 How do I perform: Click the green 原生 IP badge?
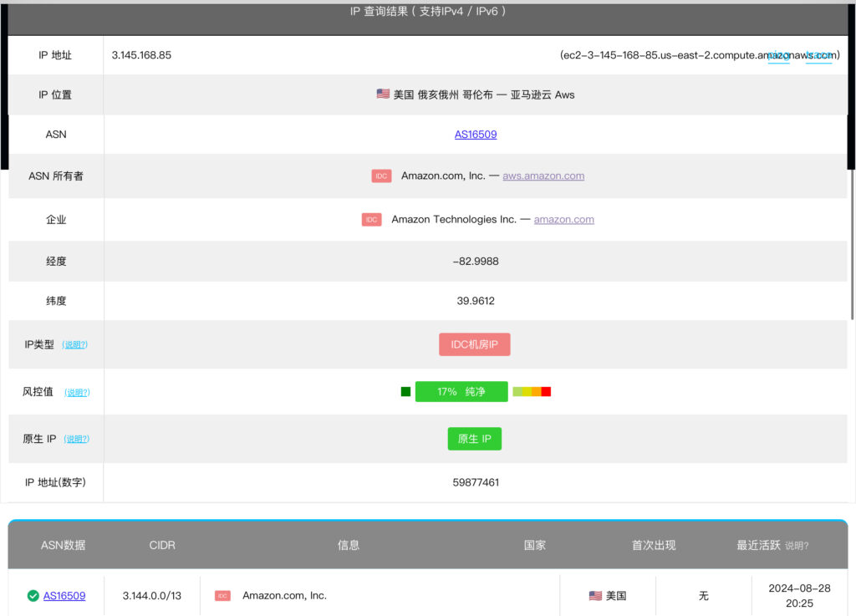coord(474,439)
